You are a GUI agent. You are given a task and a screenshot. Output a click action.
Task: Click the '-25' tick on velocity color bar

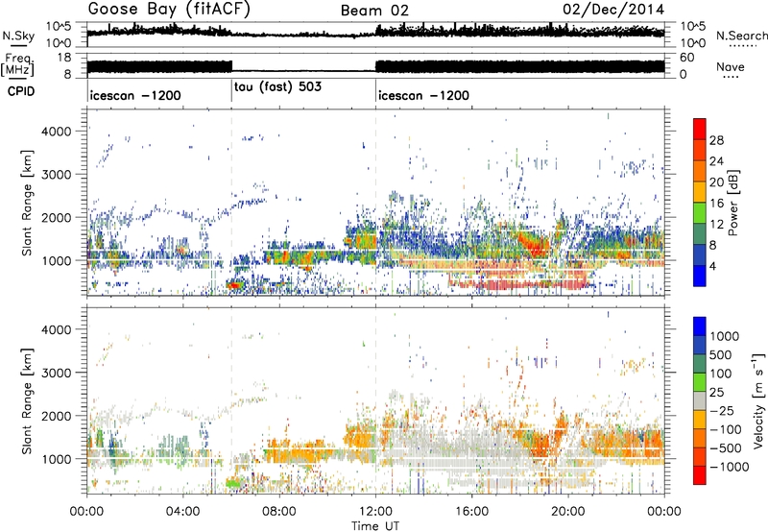722,411
